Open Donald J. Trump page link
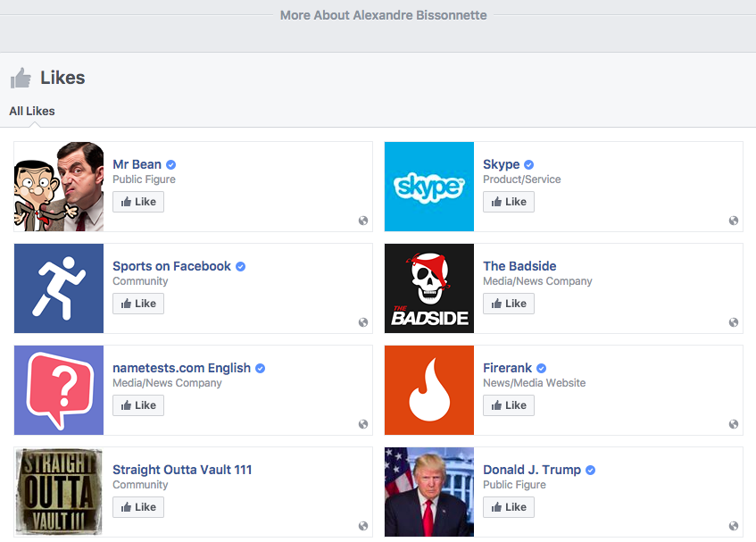756x542 pixels. coord(532,470)
